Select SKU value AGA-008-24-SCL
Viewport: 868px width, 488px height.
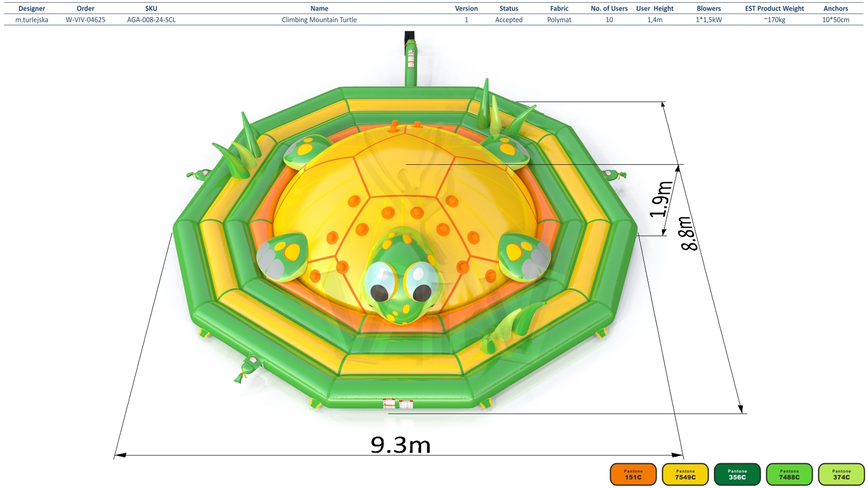(151, 20)
